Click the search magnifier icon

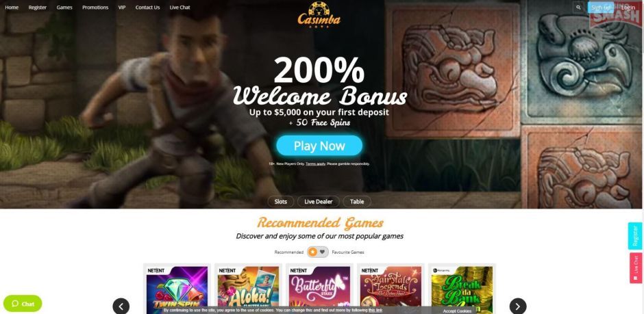coord(578,8)
